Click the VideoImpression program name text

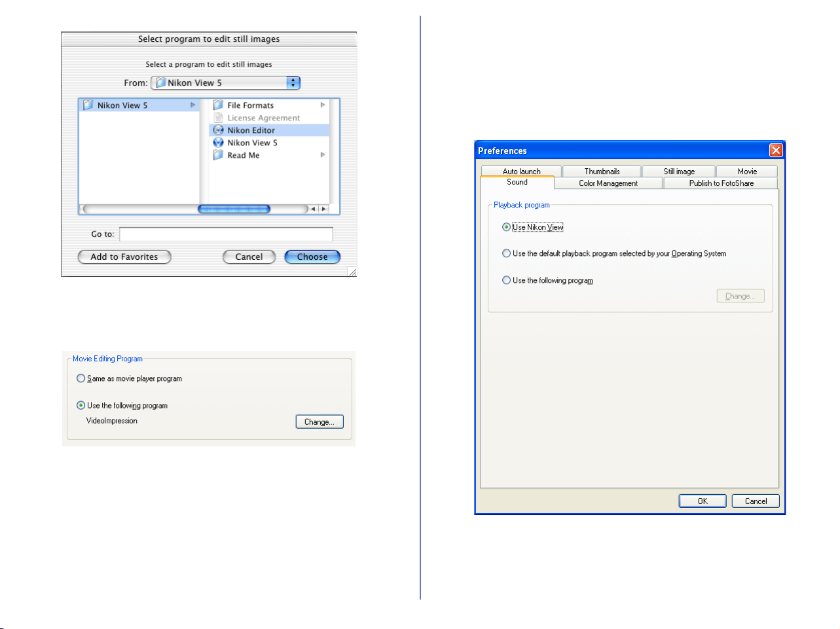[112, 421]
